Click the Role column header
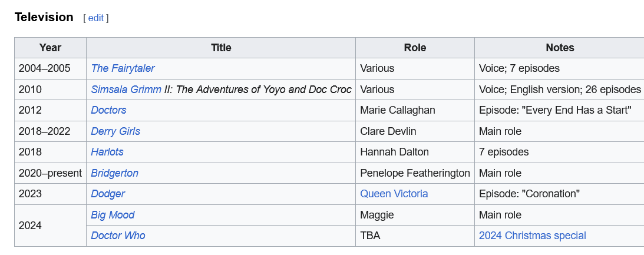 tap(415, 48)
